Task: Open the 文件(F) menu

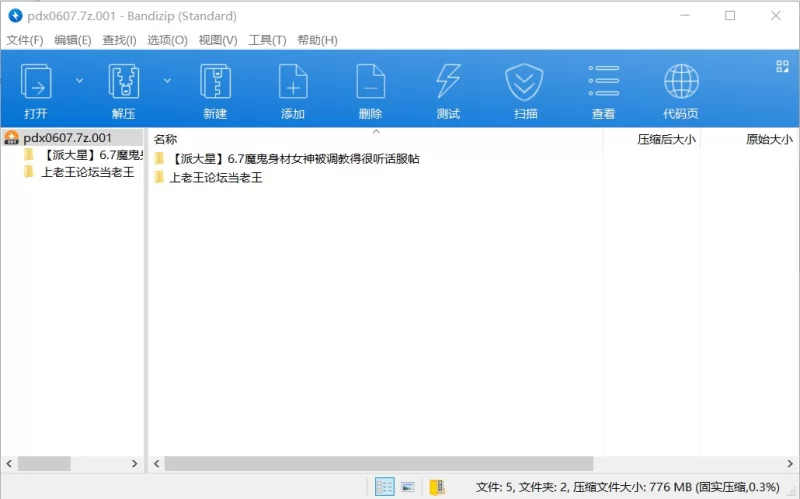Action: (24, 40)
